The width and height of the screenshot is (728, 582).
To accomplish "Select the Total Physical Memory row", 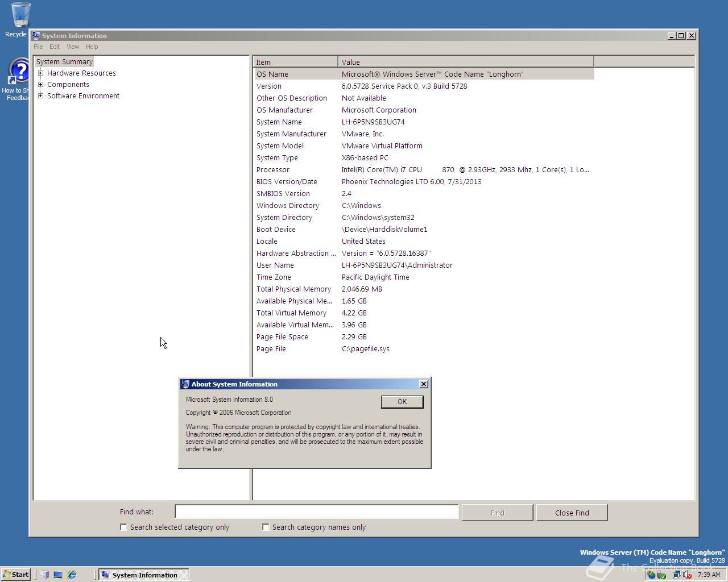I will (424, 289).
